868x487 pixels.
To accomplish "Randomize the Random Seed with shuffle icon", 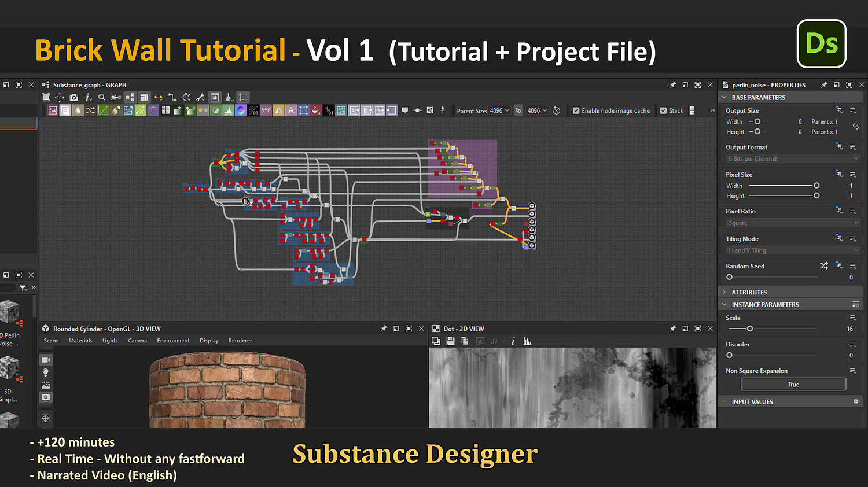I will click(x=824, y=266).
